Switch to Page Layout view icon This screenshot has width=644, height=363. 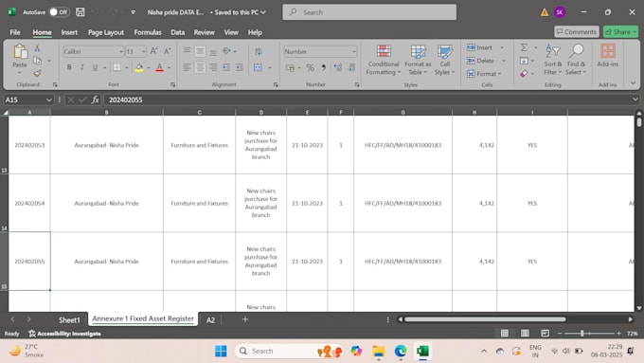click(525, 334)
